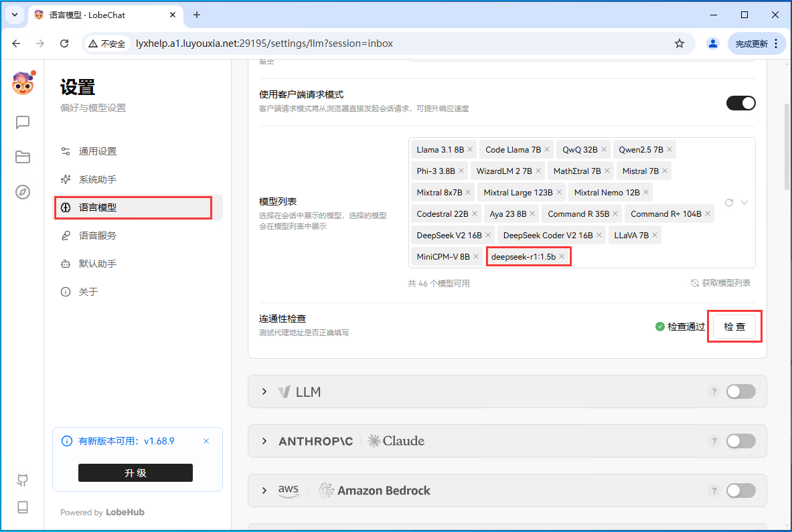Remove the Mixtral 8x7B model tag
This screenshot has height=532, width=792.
pos(468,192)
